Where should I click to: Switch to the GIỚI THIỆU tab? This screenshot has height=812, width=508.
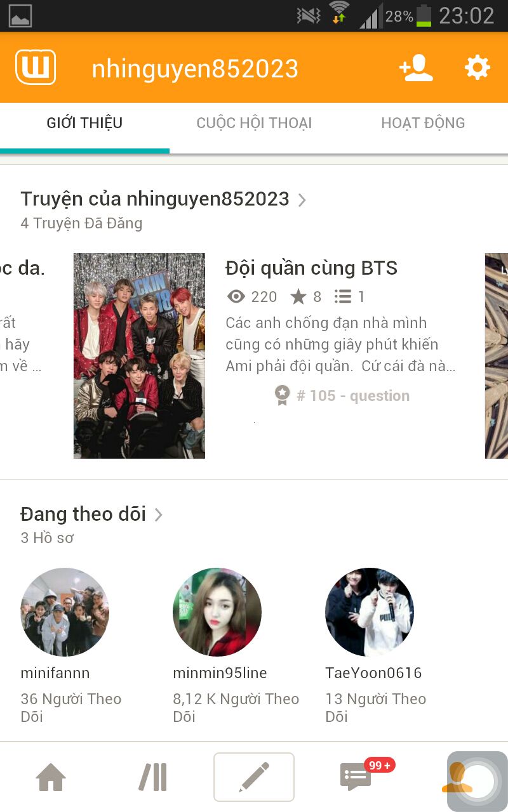click(84, 123)
